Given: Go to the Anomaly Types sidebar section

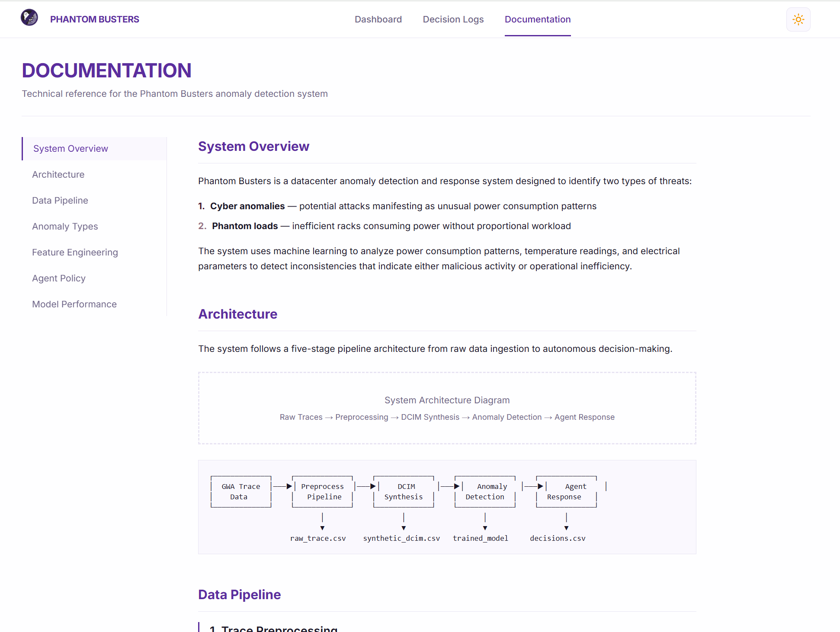Looking at the screenshot, I should coord(65,227).
